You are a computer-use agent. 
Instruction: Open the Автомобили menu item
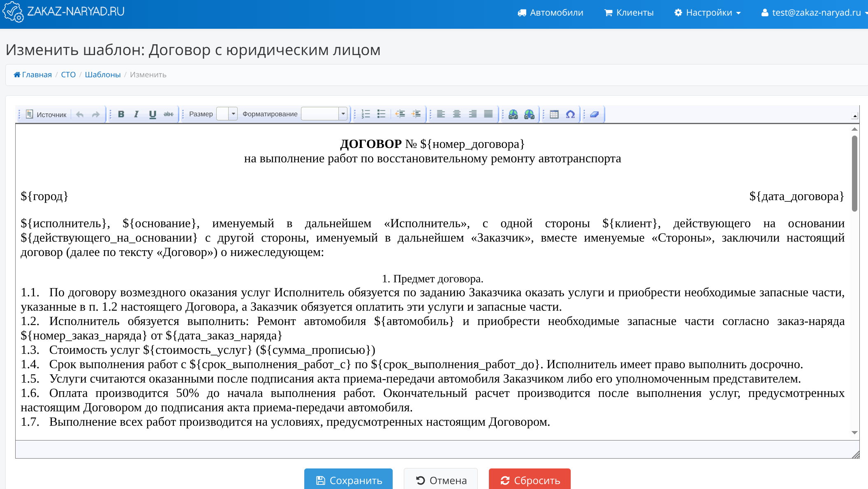[x=550, y=13]
